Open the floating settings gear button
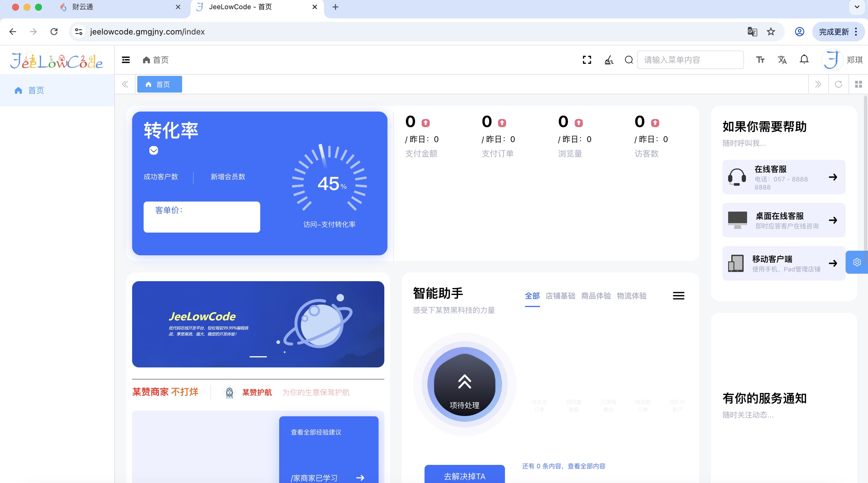 point(857,262)
